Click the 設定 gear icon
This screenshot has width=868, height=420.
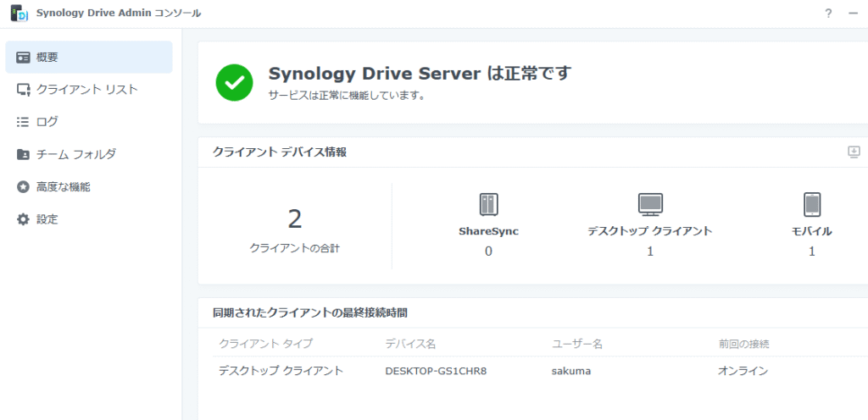pos(23,219)
